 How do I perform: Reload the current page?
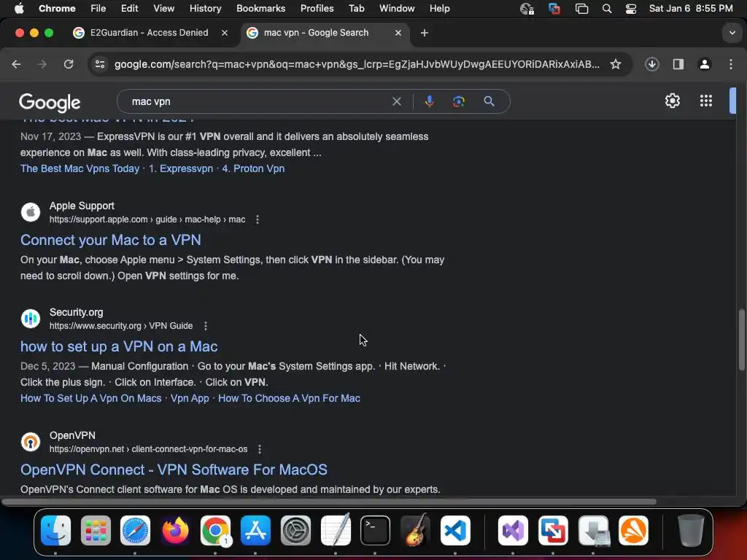coord(69,64)
